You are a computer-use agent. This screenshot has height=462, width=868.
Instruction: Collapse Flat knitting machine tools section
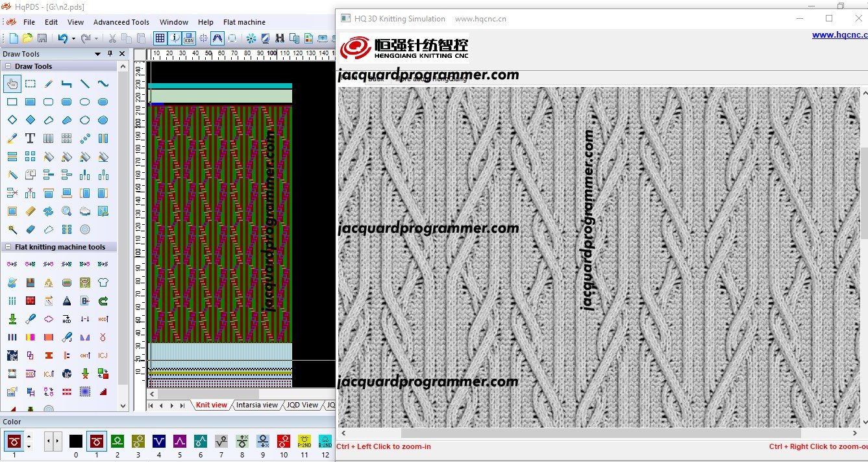8,247
